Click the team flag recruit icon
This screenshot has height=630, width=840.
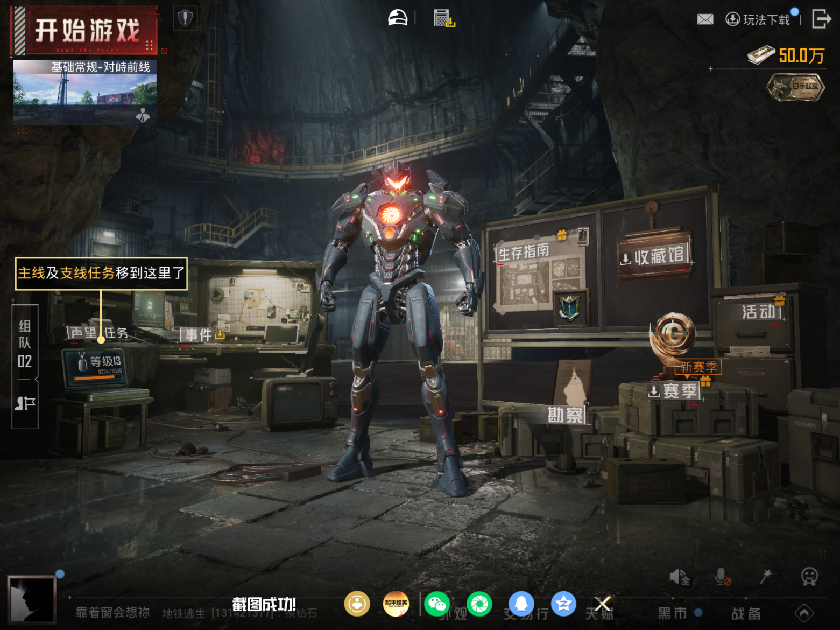pyautogui.click(x=25, y=403)
